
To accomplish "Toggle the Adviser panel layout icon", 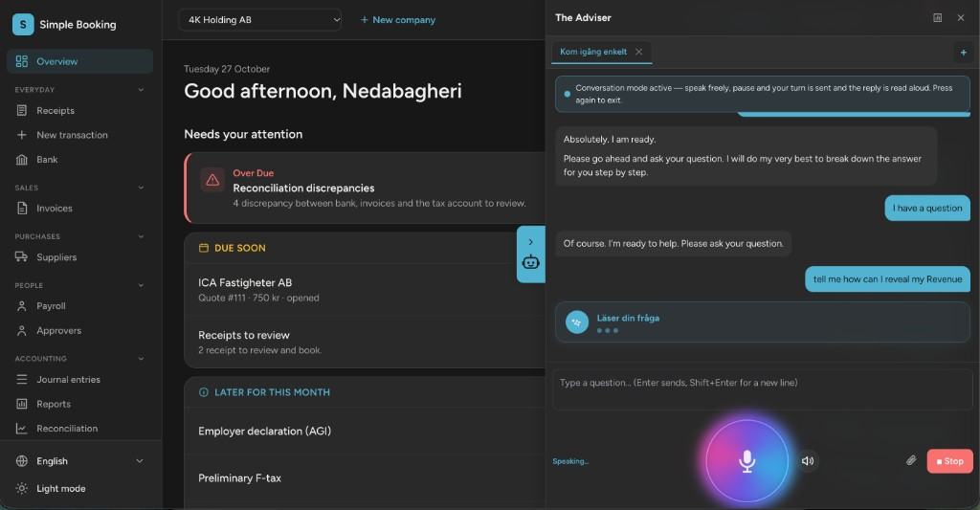I will tap(938, 17).
